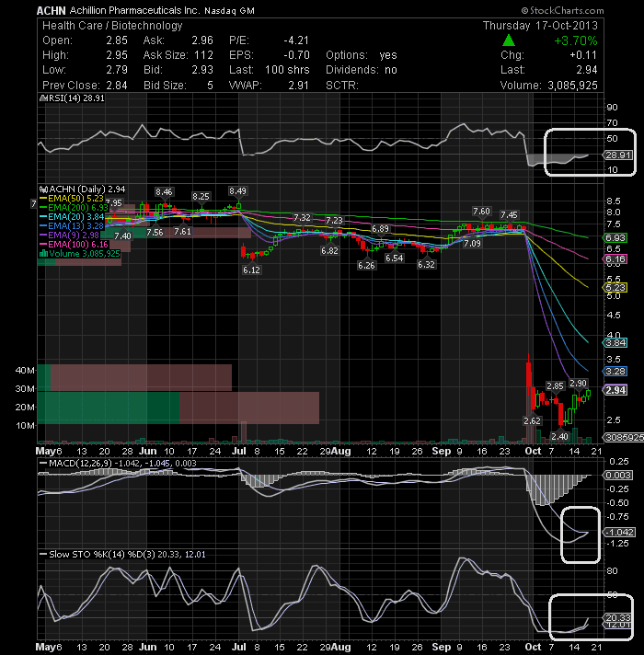Click the RSI(14) 28.91 indicator label
Screen dimensions: 644x655
76,98
